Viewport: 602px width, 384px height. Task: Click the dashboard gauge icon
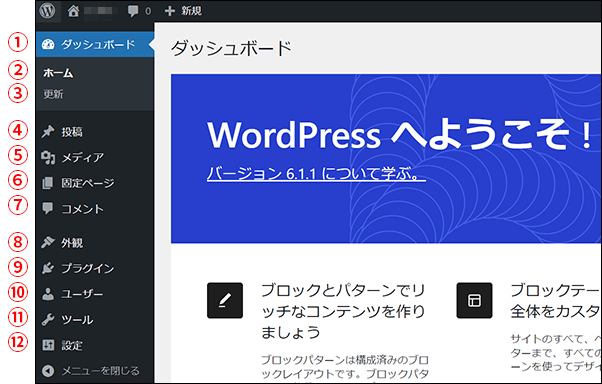[48, 45]
